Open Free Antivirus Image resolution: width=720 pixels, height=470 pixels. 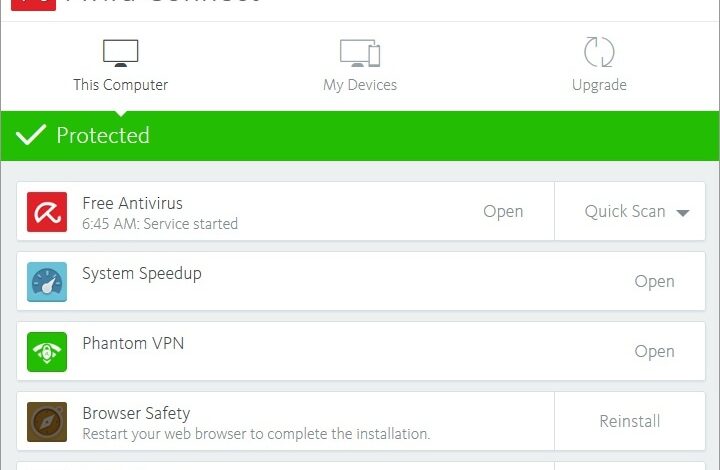[503, 211]
